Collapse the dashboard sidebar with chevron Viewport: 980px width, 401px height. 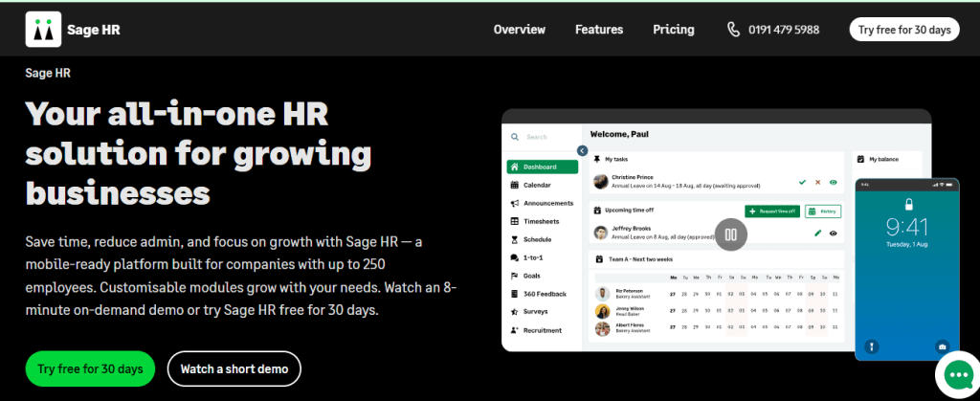[583, 150]
